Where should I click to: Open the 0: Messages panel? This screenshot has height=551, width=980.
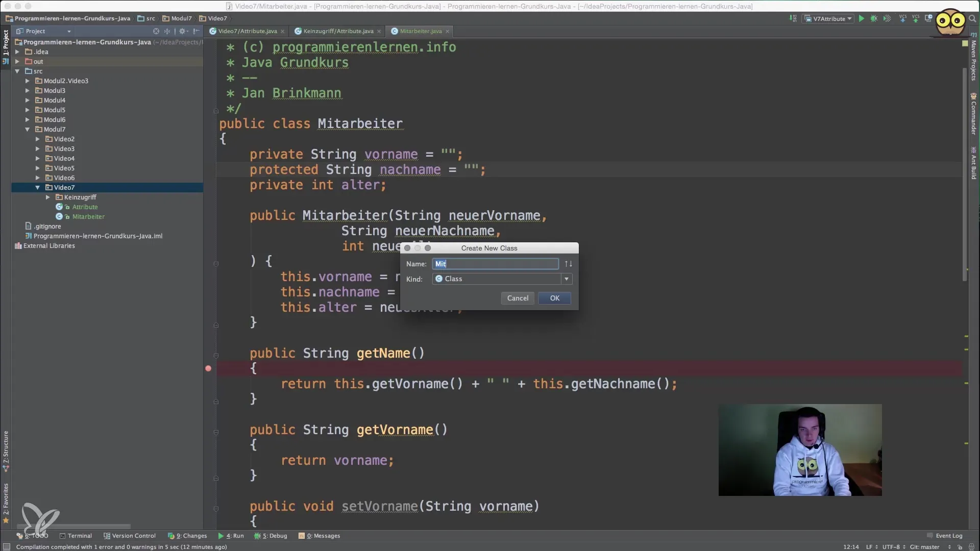pos(320,536)
